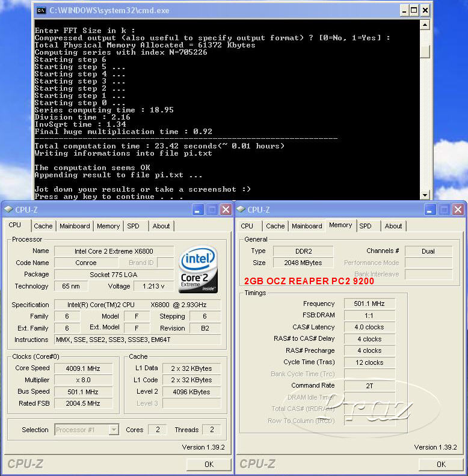
Task: Click the Command Rate value 2T
Action: tap(369, 386)
